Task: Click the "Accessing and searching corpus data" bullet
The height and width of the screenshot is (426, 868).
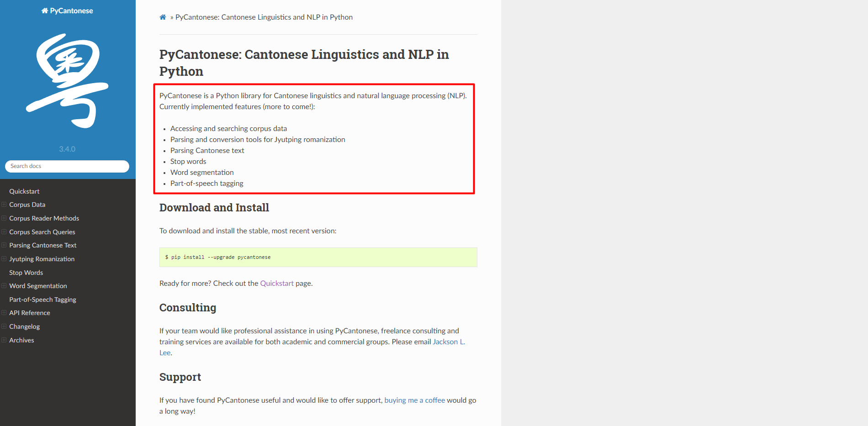Action: click(229, 128)
